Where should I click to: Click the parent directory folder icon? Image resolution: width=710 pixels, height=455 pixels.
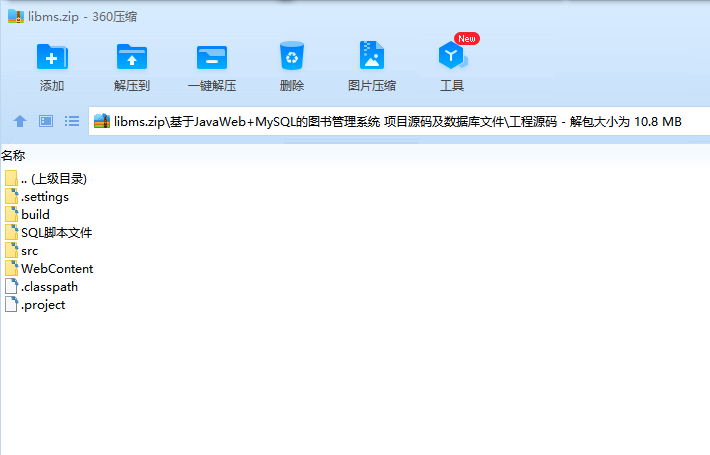click(x=11, y=178)
